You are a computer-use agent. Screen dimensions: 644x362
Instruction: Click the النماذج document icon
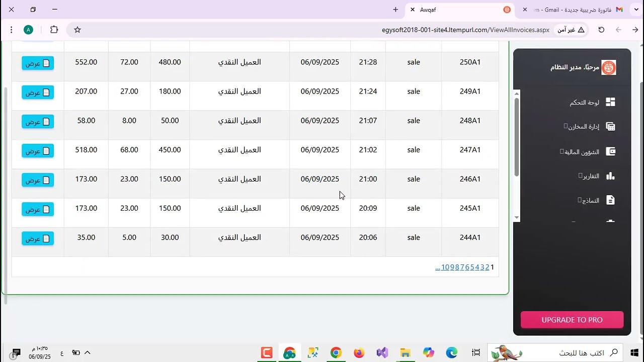click(610, 200)
